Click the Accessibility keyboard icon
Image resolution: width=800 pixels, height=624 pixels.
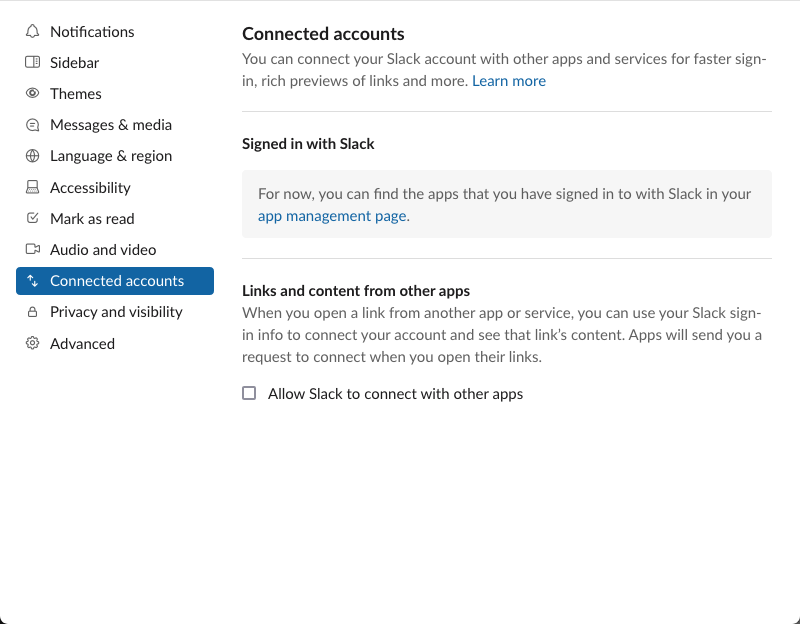(32, 187)
